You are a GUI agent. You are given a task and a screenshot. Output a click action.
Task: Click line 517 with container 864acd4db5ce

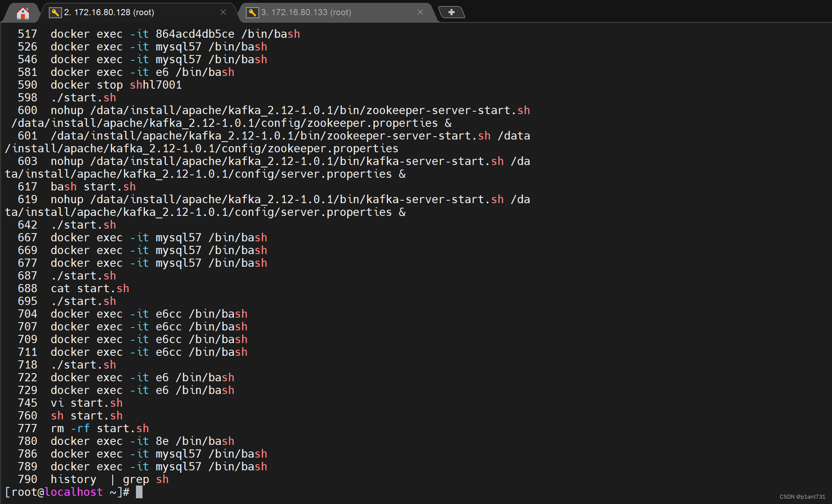point(175,34)
